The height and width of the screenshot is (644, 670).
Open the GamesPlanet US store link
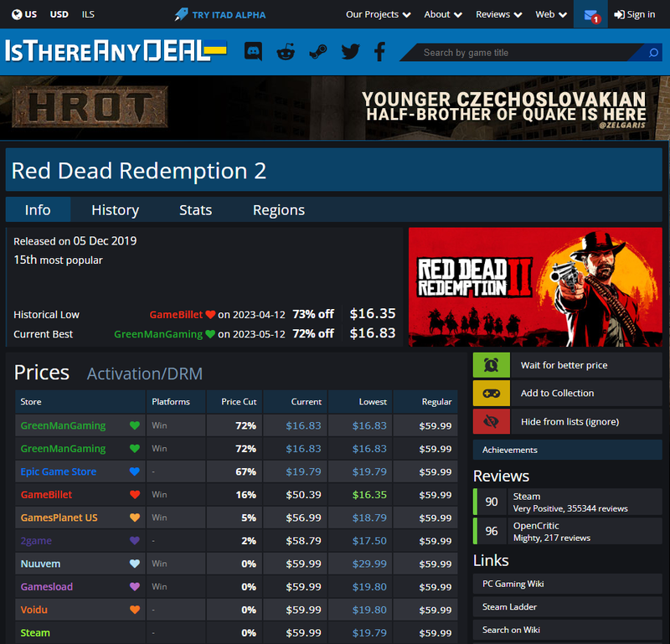pos(59,518)
